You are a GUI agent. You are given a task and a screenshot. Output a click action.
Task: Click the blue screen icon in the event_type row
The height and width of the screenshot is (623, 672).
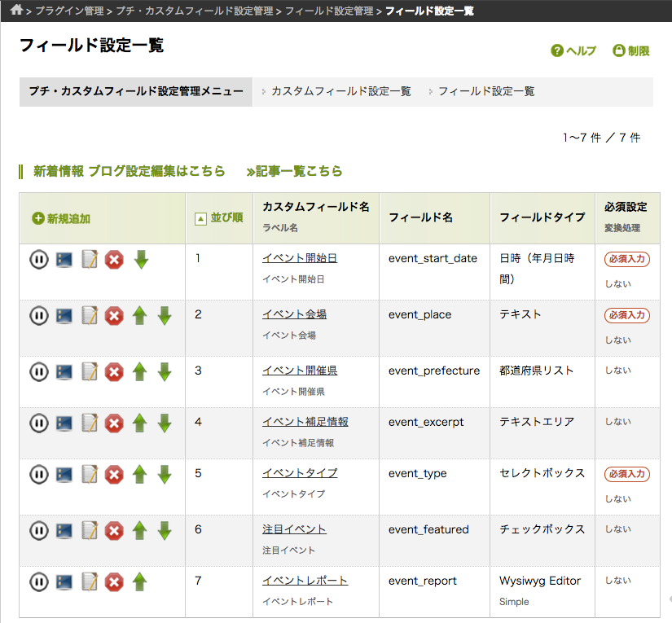point(64,474)
